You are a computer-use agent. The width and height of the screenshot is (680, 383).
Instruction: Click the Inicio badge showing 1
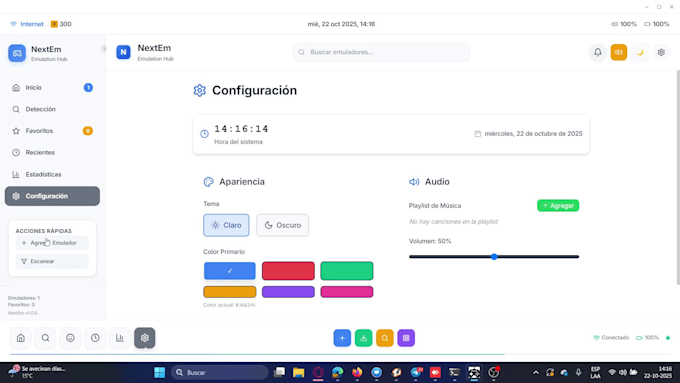(x=88, y=88)
